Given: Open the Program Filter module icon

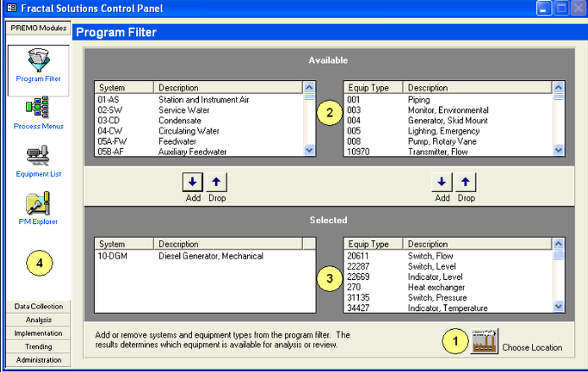Looking at the screenshot, I should (38, 60).
